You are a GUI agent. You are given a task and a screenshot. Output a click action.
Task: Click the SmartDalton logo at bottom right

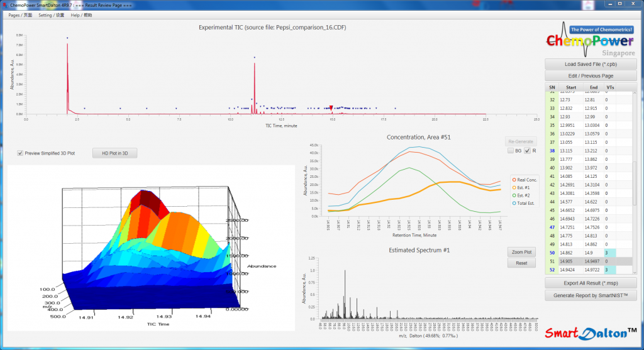point(591,332)
